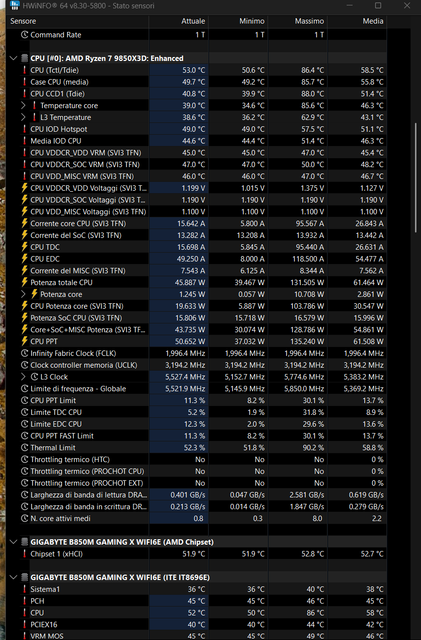Click the Sensore column header
Screen dimensions: 421x640
78,21
